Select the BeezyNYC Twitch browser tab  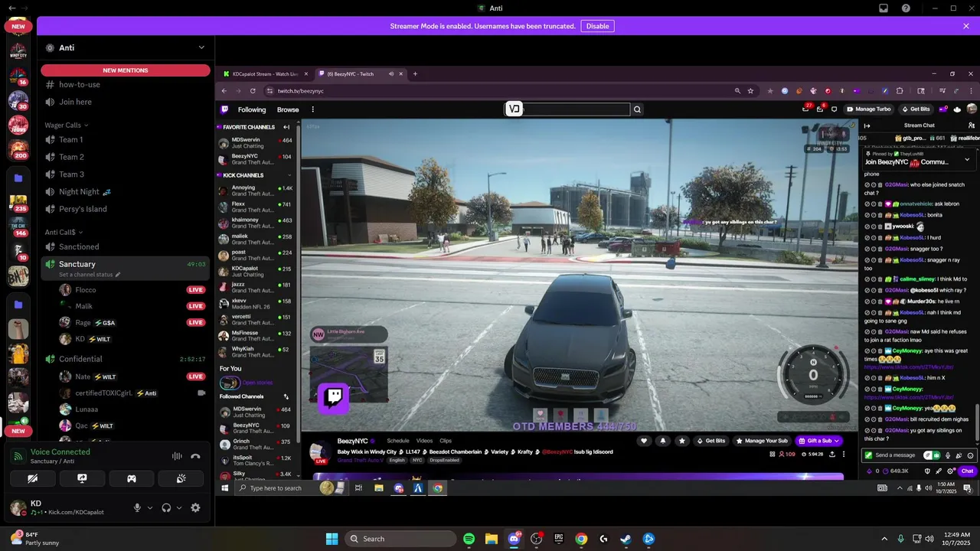tap(360, 74)
